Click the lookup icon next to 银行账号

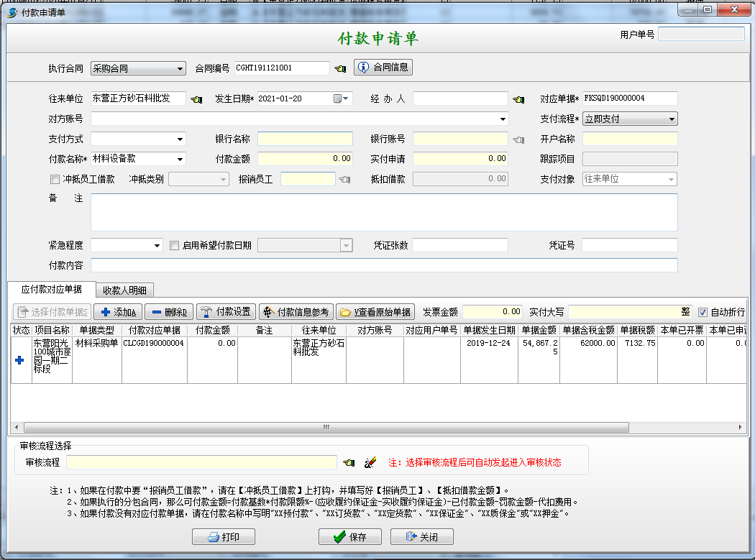518,139
